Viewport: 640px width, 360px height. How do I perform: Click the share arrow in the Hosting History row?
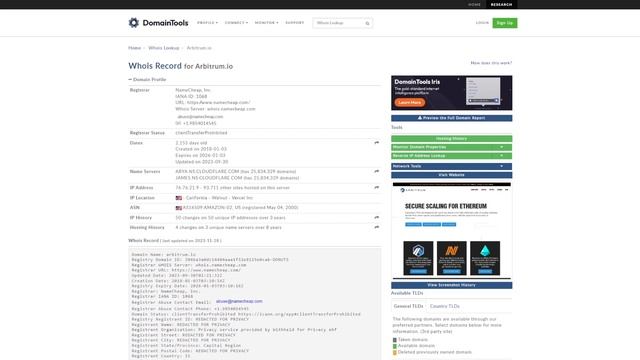pos(376,227)
